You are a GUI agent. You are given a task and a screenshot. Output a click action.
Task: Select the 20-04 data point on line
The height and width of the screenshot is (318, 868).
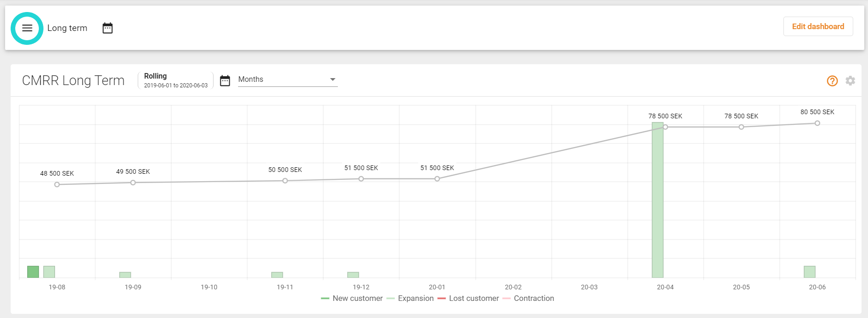click(x=666, y=127)
